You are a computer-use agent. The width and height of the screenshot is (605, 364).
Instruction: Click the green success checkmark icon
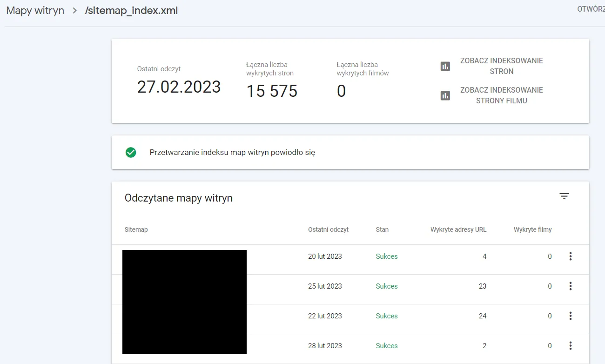(131, 152)
